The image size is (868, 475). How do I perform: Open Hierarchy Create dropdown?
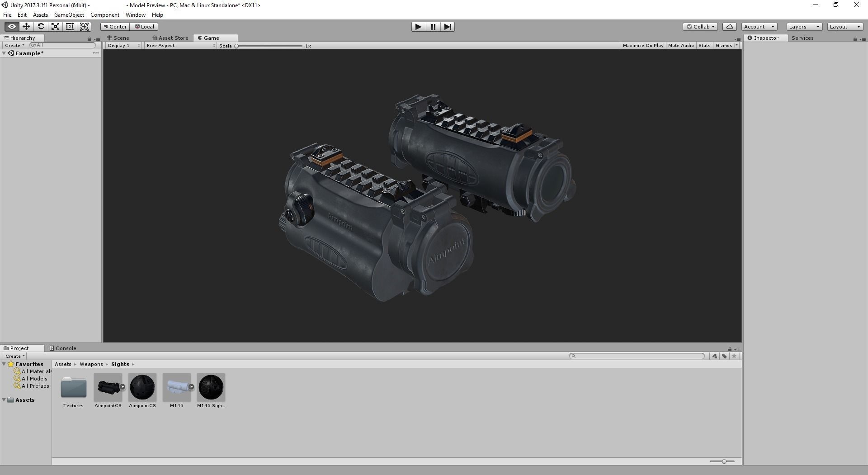14,46
